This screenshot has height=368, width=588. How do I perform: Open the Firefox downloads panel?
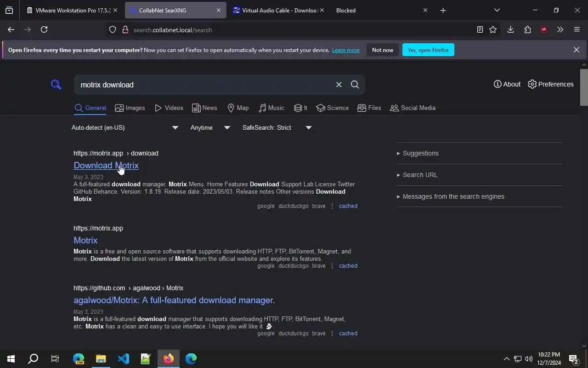510,29
